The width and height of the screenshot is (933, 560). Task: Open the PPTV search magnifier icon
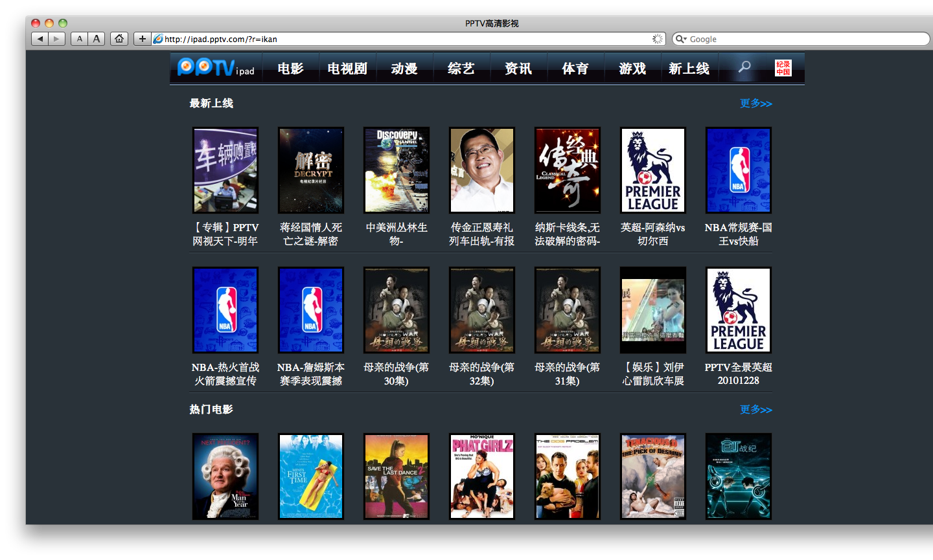point(744,67)
